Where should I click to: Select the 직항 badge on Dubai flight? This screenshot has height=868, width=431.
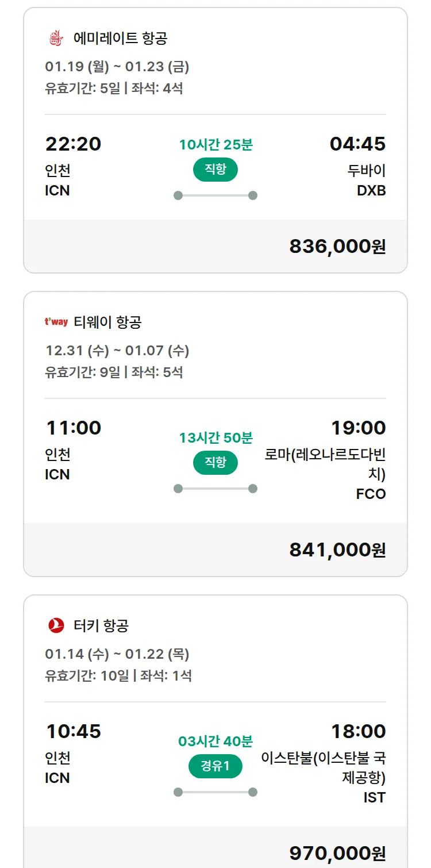(x=215, y=170)
